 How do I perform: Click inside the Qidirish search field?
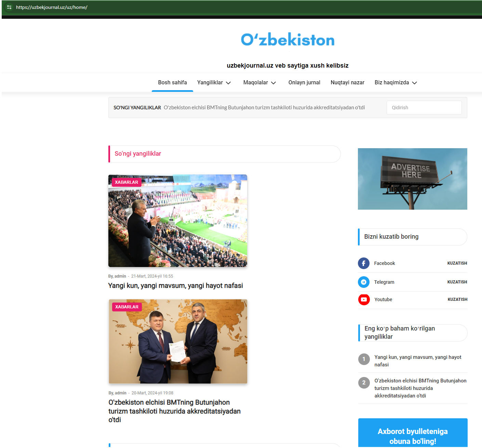(424, 107)
